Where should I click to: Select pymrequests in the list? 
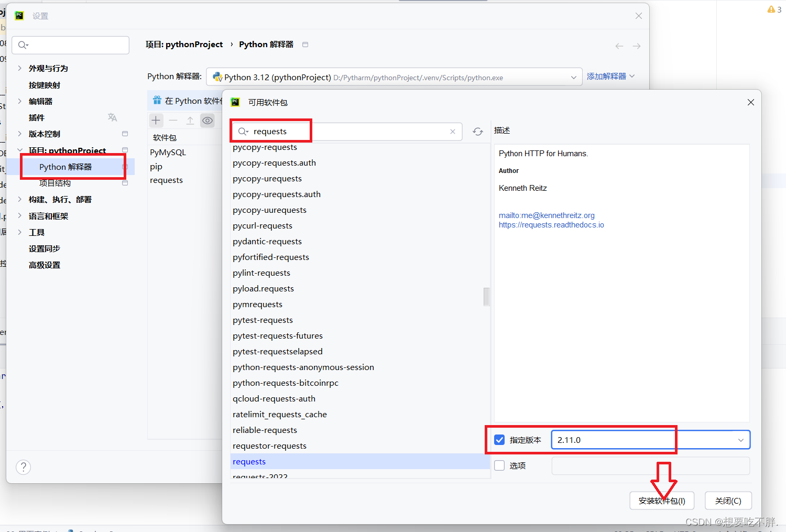(x=361, y=304)
